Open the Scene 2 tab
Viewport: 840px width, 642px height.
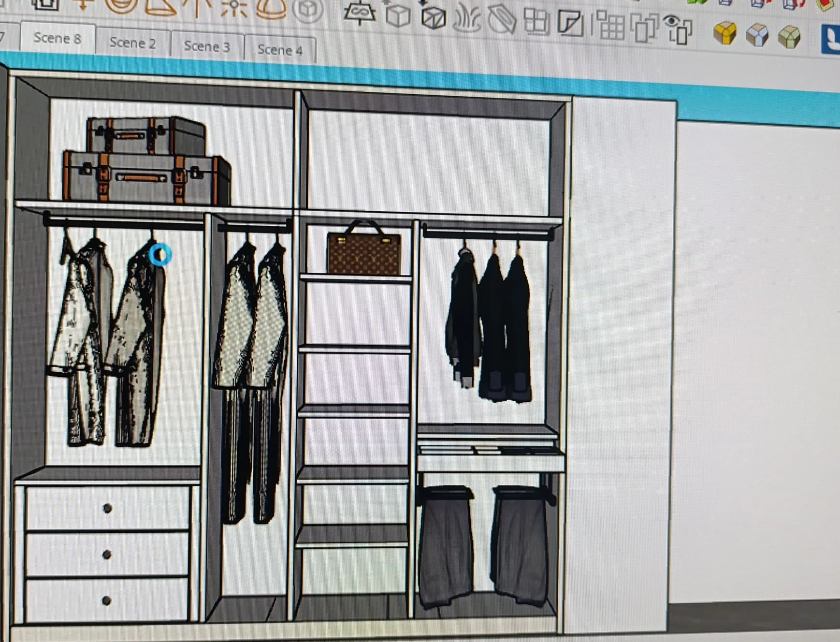click(x=132, y=43)
